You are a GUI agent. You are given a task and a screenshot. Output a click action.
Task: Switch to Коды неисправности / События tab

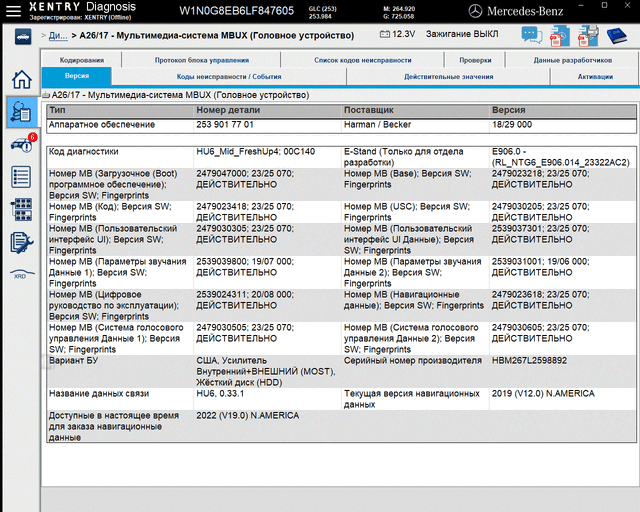pyautogui.click(x=215, y=76)
